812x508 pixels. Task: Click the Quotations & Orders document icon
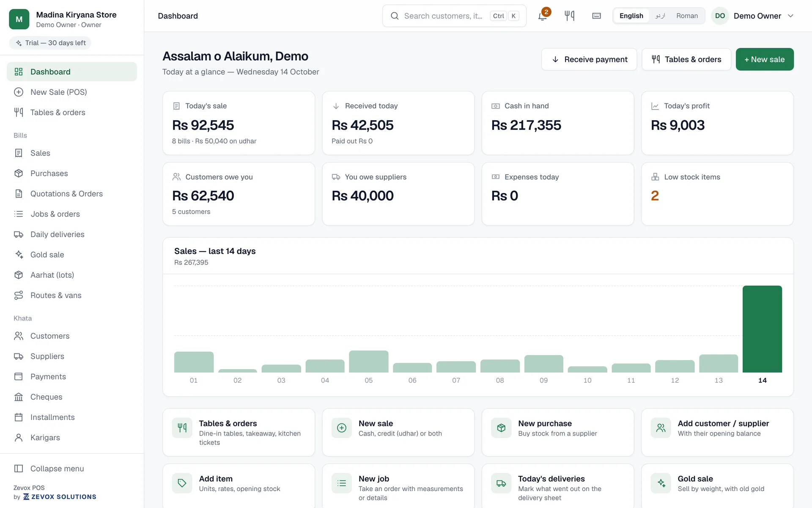point(19,193)
